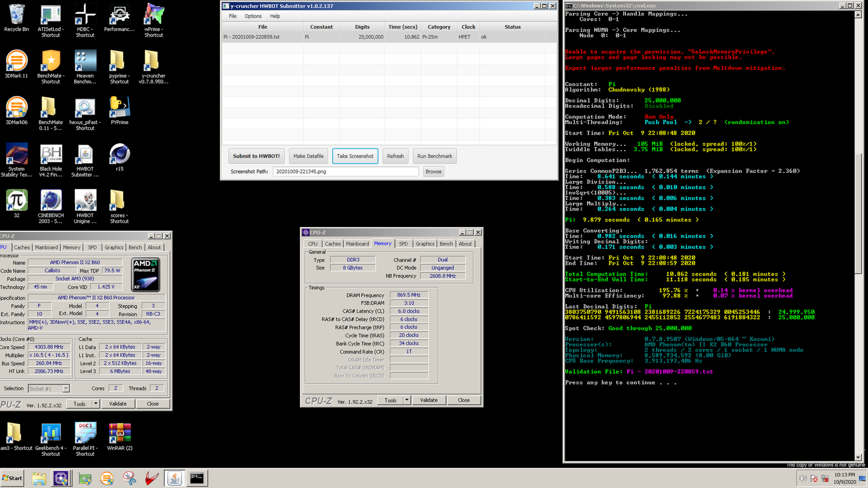The height and width of the screenshot is (488, 868).
Task: Open Heaven Benchmark desktop icon
Action: pyautogui.click(x=85, y=67)
